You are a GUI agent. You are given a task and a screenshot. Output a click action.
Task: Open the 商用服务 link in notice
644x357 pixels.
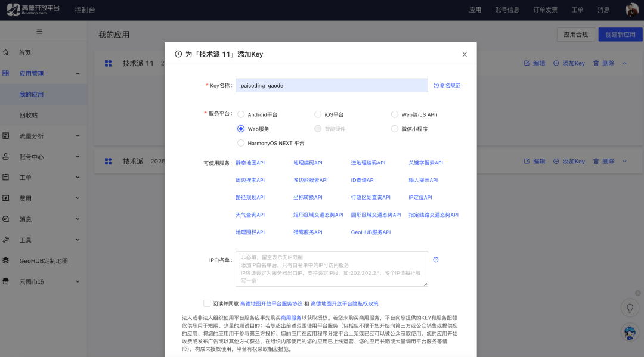click(x=291, y=318)
